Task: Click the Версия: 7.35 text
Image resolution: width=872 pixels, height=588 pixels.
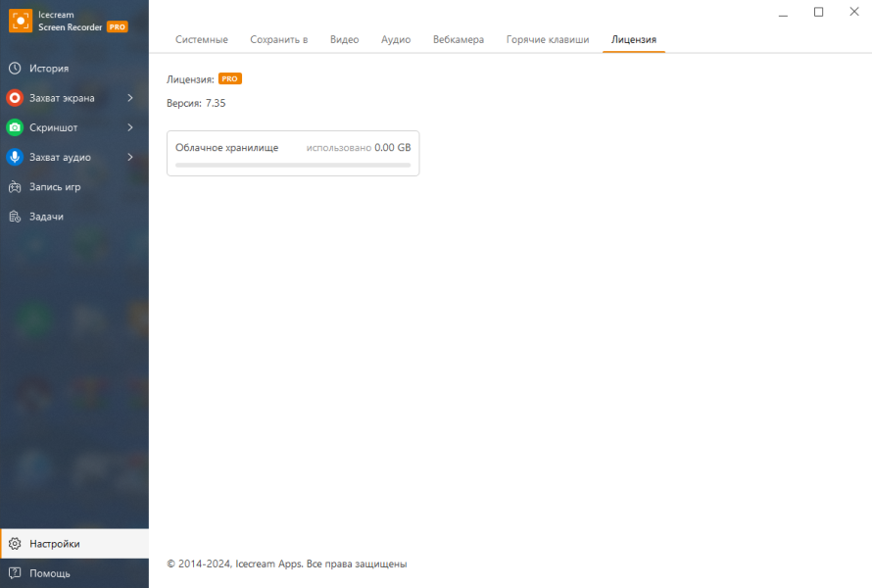Action: (x=196, y=103)
